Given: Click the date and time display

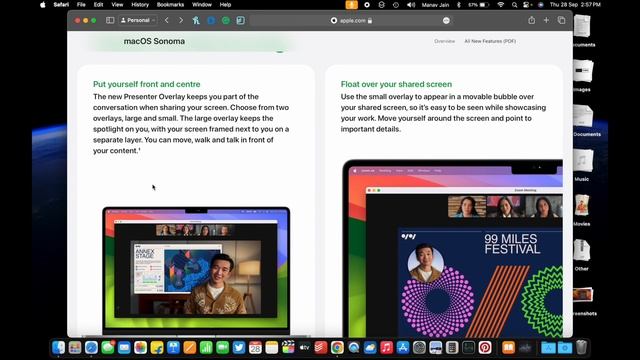Looking at the screenshot, I should [575, 4].
